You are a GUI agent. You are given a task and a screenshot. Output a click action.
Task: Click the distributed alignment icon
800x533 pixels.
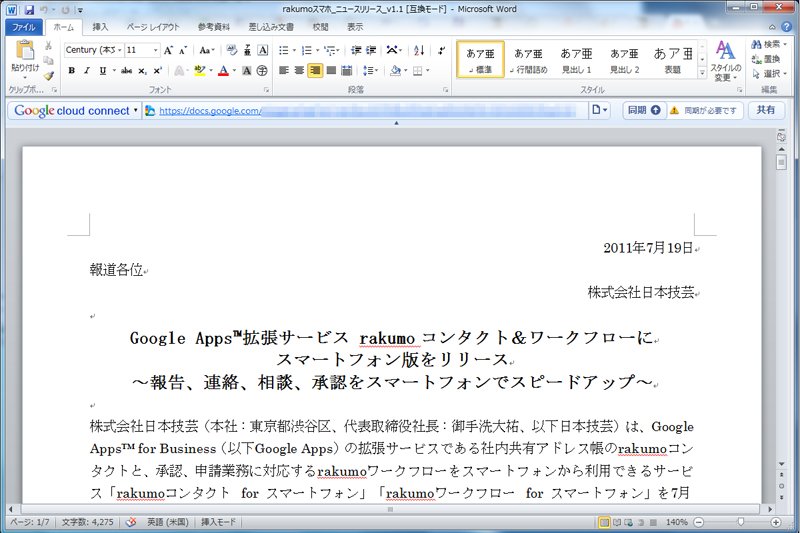pyautogui.click(x=346, y=70)
